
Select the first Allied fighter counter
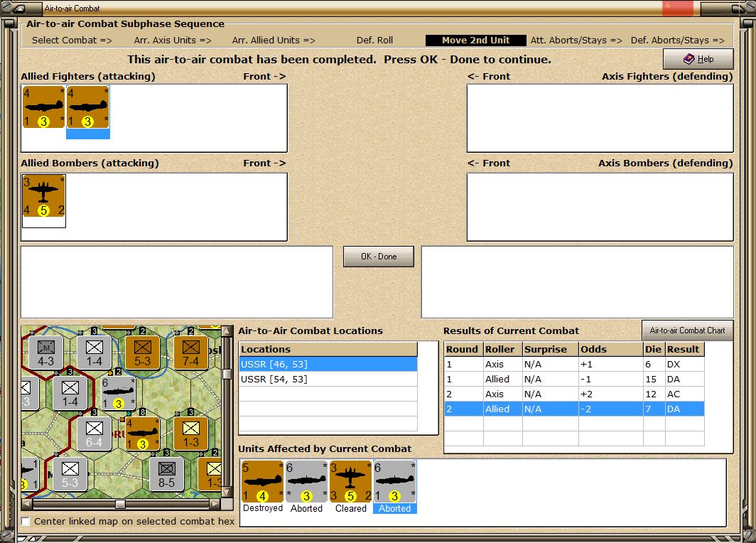click(44, 107)
